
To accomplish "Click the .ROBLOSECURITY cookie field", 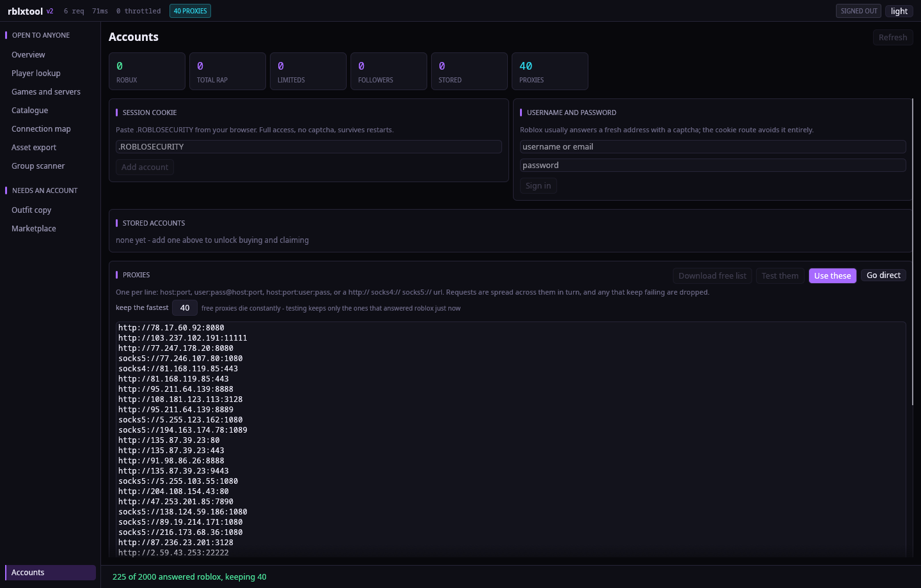I will (309, 147).
